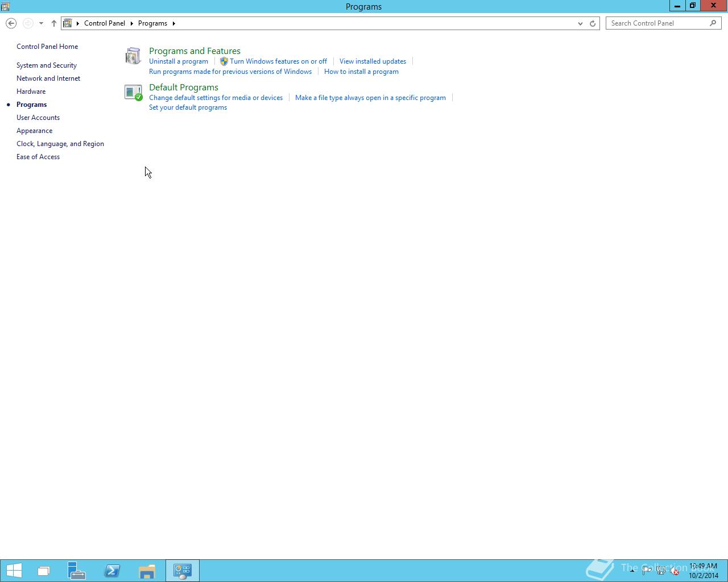Click the Programs breadcrumb segment
The width and height of the screenshot is (728, 582).
tap(152, 23)
